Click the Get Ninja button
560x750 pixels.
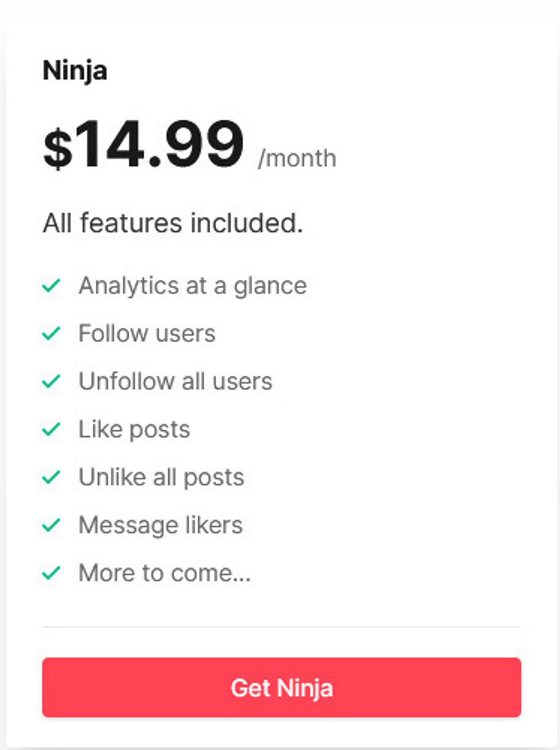coord(282,687)
